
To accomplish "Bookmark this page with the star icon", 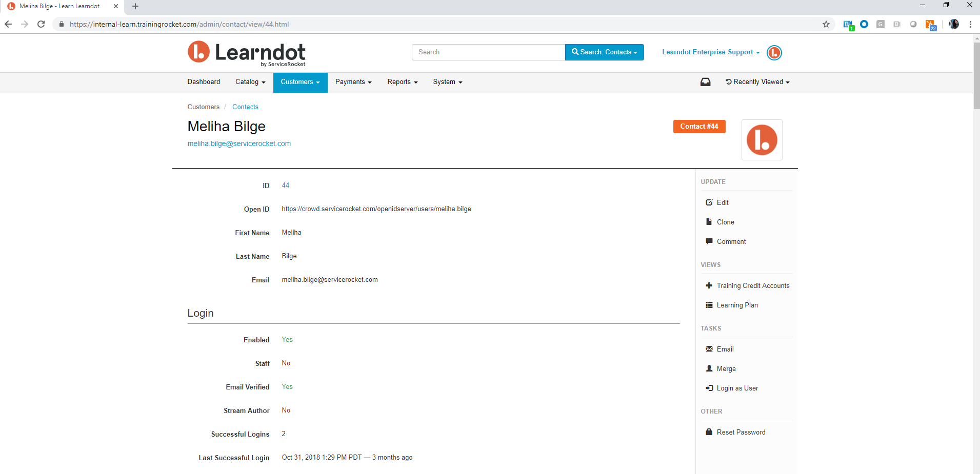I will pos(826,24).
